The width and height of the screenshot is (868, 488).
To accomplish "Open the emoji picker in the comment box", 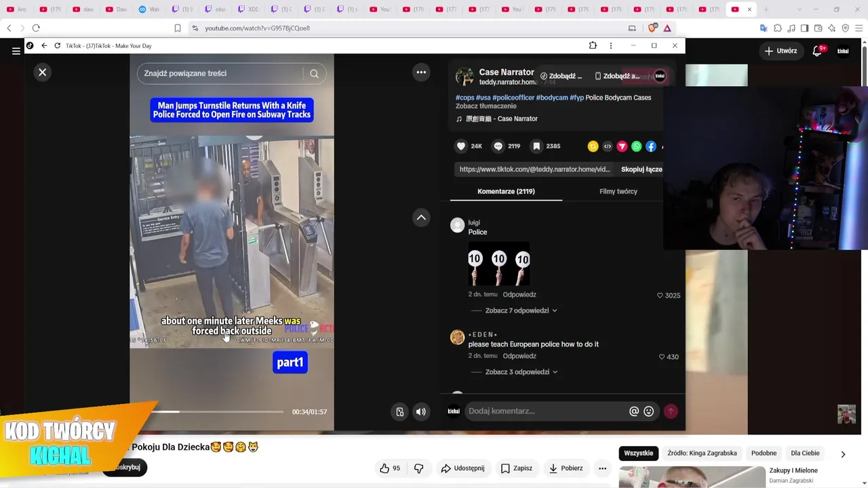I will pos(649,411).
